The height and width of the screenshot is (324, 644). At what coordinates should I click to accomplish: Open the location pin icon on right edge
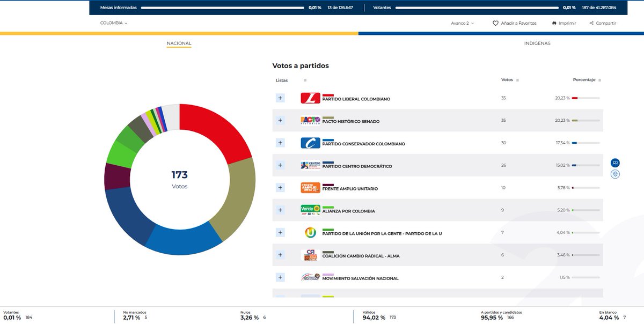point(615,174)
